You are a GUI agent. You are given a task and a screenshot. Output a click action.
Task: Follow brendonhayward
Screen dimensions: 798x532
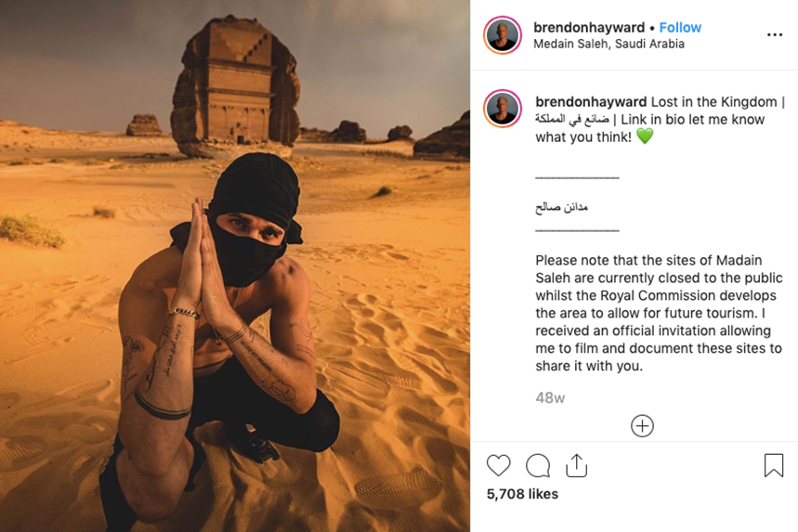point(680,28)
